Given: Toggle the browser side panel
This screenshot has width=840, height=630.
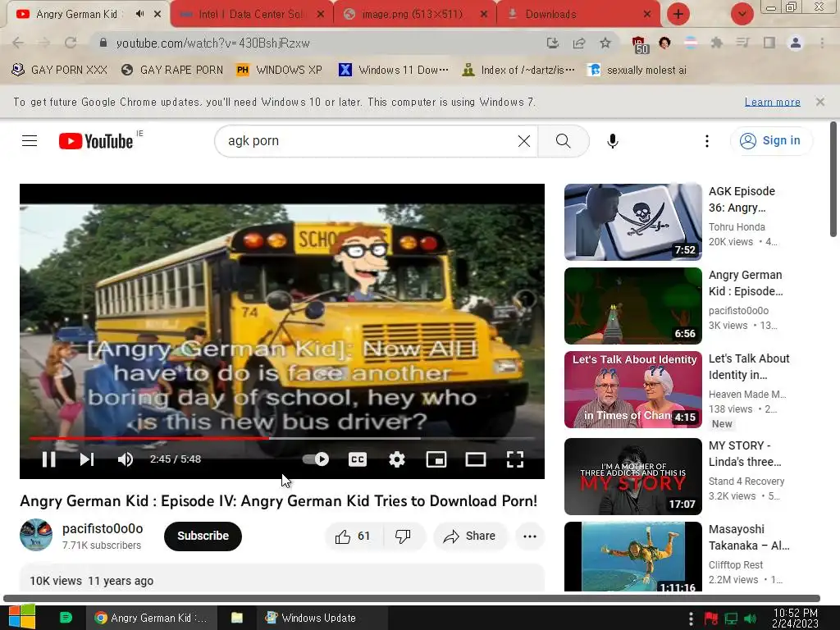Looking at the screenshot, I should tap(769, 43).
